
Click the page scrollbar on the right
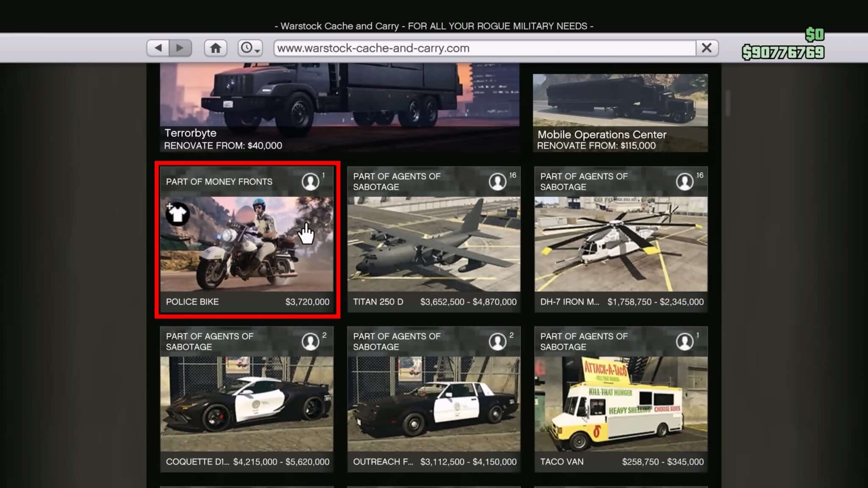tap(728, 103)
